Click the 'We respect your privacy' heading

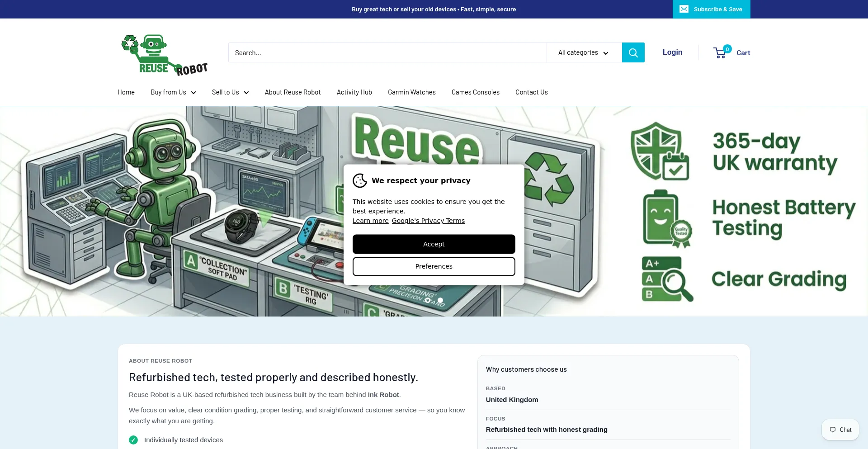click(421, 180)
